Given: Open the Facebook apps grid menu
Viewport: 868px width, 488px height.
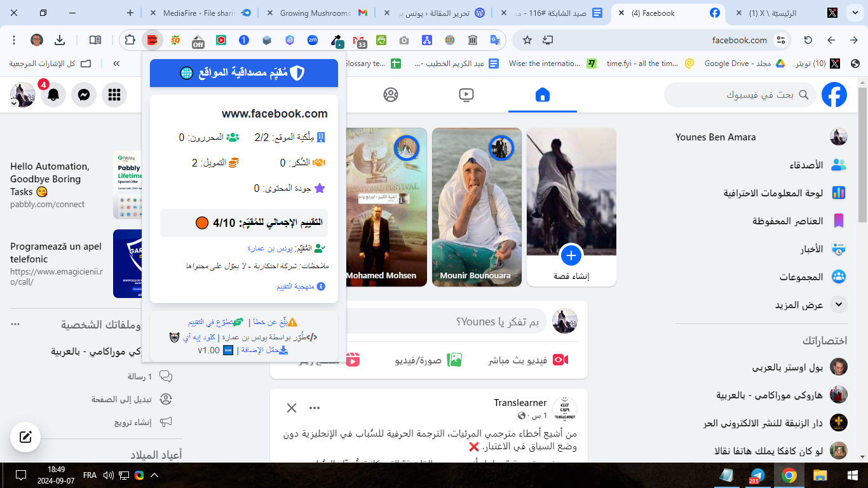Looking at the screenshot, I should tap(114, 94).
